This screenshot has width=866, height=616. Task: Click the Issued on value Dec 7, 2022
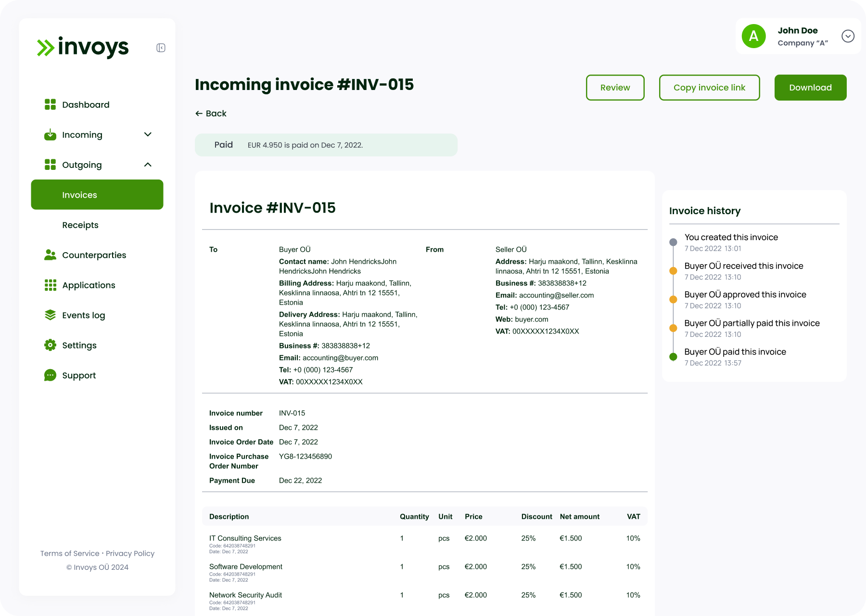pos(298,427)
